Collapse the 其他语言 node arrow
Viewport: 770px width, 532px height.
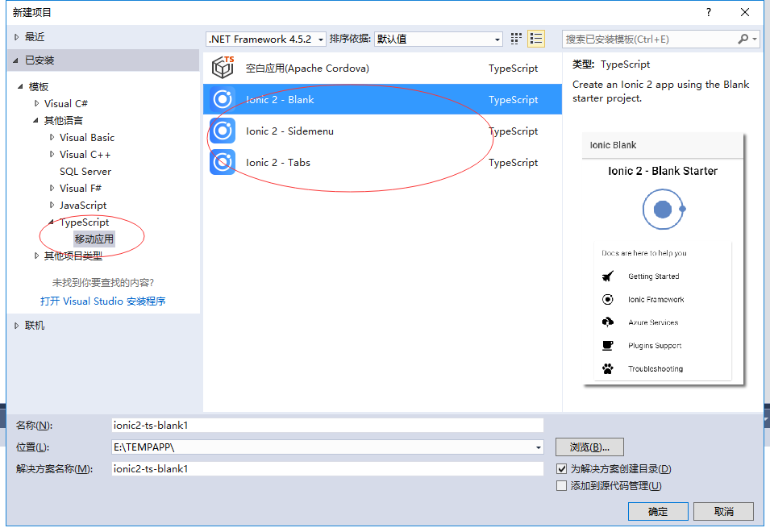pyautogui.click(x=35, y=120)
